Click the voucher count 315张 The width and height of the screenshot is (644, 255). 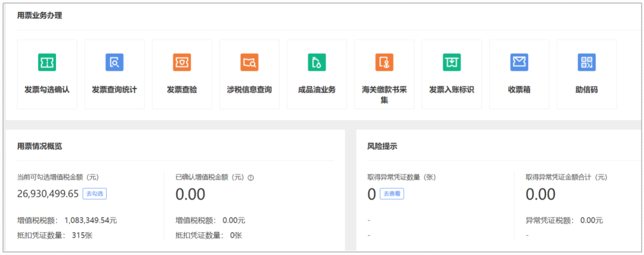pos(83,235)
